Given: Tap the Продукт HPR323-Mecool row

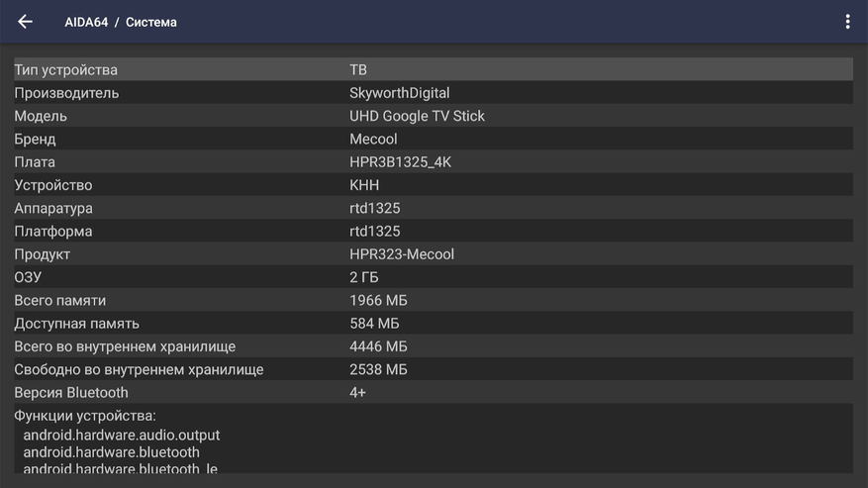Looking at the screenshot, I should click(433, 254).
